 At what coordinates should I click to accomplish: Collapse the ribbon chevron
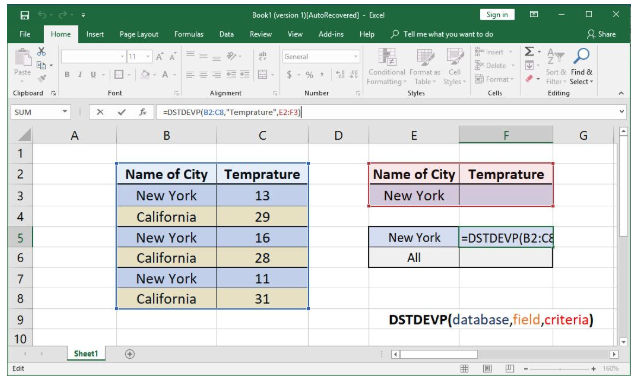pos(621,93)
